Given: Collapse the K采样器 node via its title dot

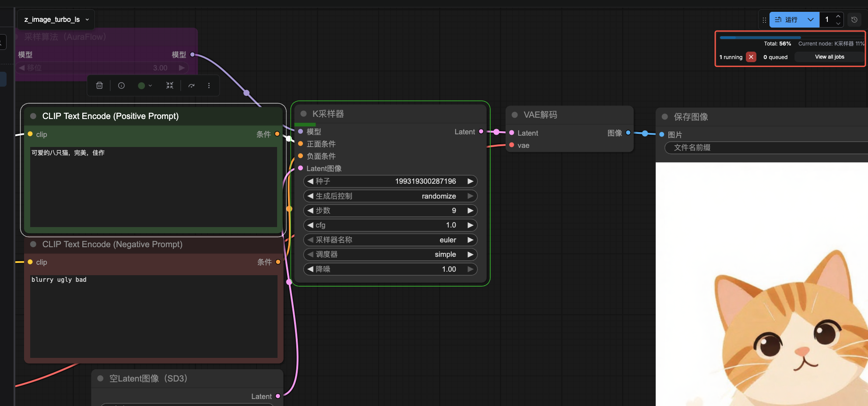Looking at the screenshot, I should [x=303, y=114].
